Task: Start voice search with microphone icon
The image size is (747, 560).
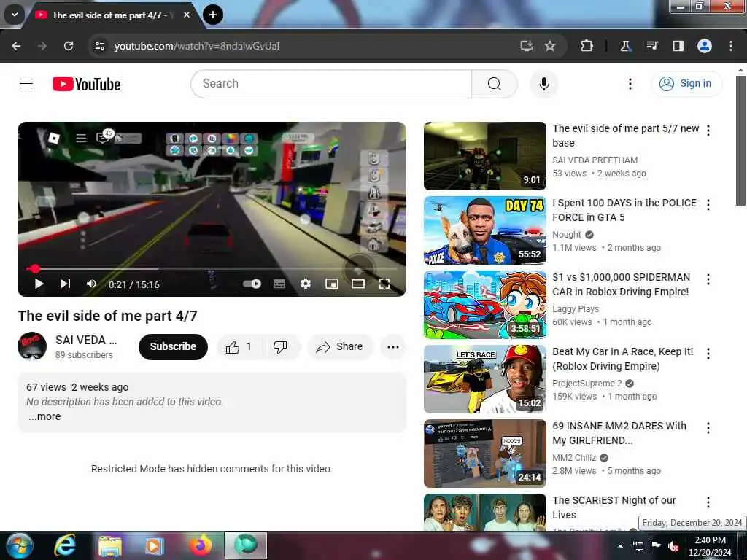Action: point(543,84)
